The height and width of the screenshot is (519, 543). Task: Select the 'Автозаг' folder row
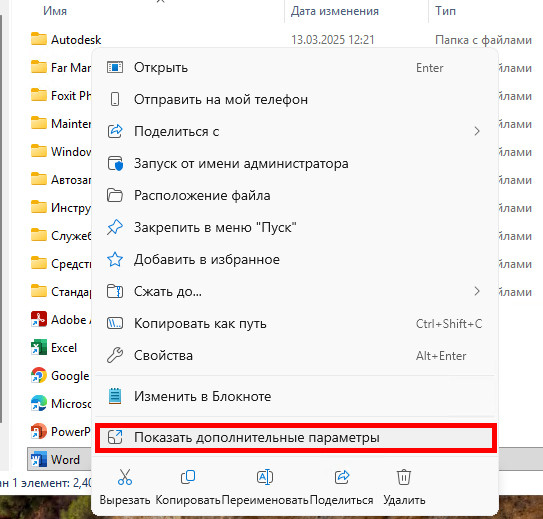click(61, 180)
